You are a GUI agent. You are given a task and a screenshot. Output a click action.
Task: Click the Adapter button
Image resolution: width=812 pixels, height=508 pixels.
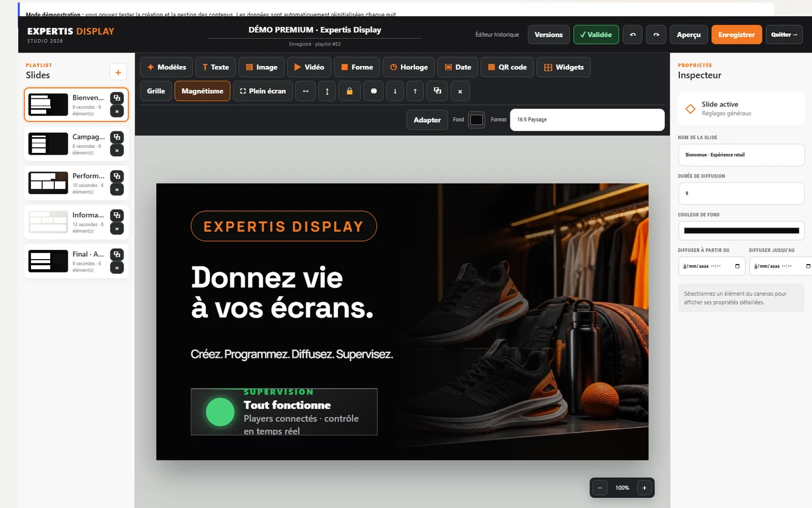tap(427, 120)
